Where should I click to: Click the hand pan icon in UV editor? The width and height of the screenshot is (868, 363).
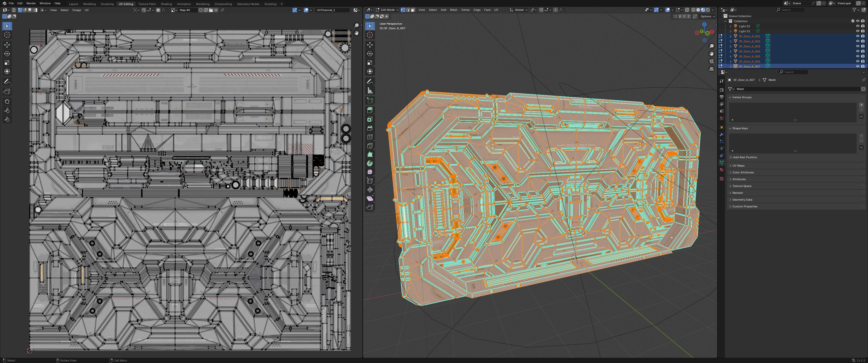[x=357, y=33]
